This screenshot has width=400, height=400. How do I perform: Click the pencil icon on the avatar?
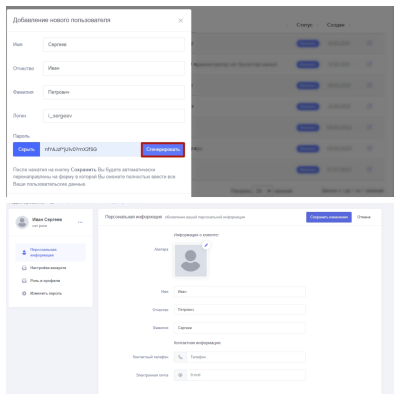pos(206,245)
